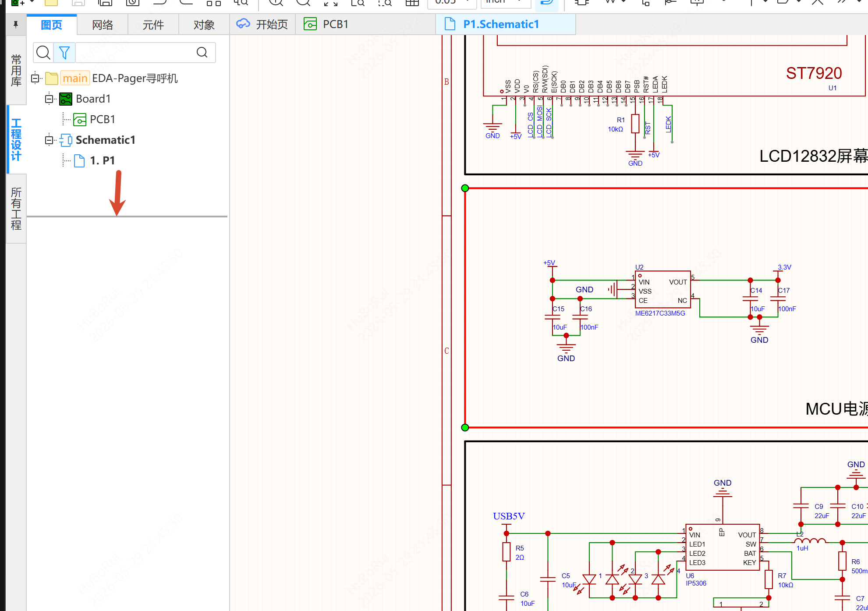868x611 pixels.
Task: Open the 常用库 side panel
Action: (16, 71)
